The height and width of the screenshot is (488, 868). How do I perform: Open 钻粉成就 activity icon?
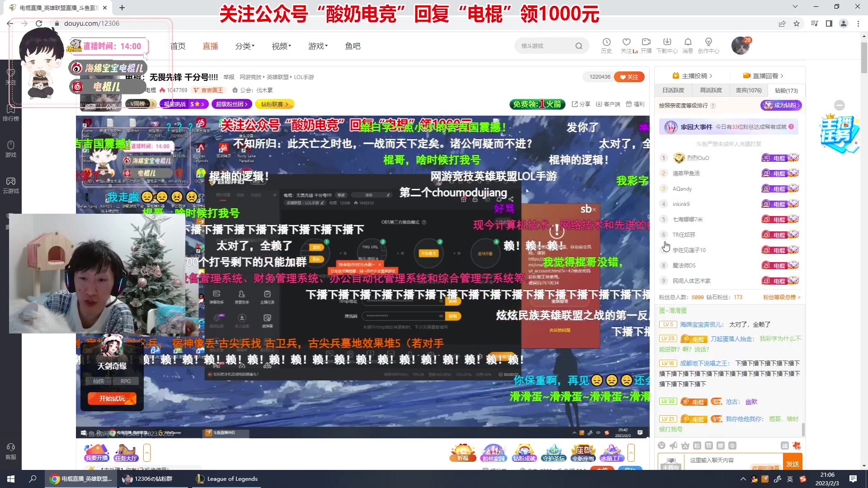tap(524, 452)
